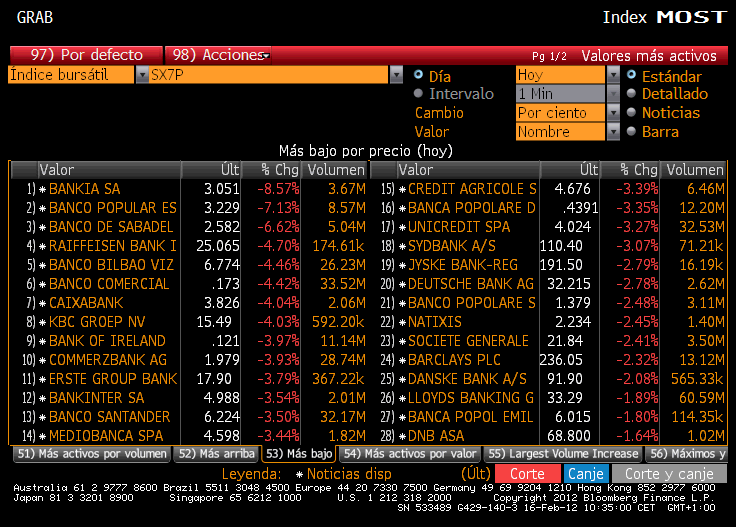Screen dimensions: 736x527
Task: Open BANCO POPOLARE S security row
Action: [x=548, y=303]
